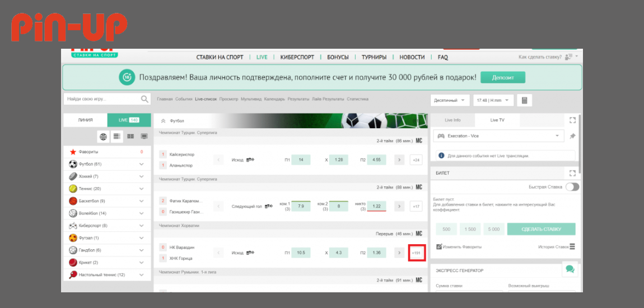Open the live chat bubble
Image resolution: width=644 pixels, height=308 pixels.
(570, 269)
